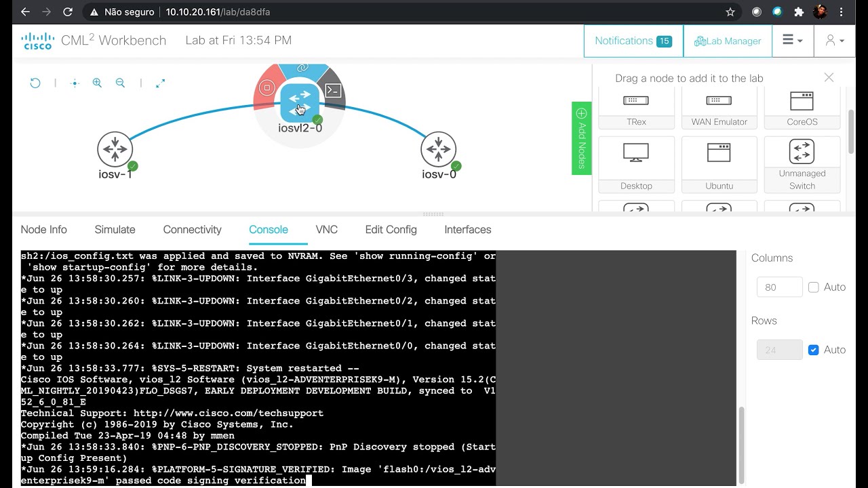Pick the WAN Emulator node type
The width and height of the screenshot is (868, 488).
pyautogui.click(x=719, y=108)
